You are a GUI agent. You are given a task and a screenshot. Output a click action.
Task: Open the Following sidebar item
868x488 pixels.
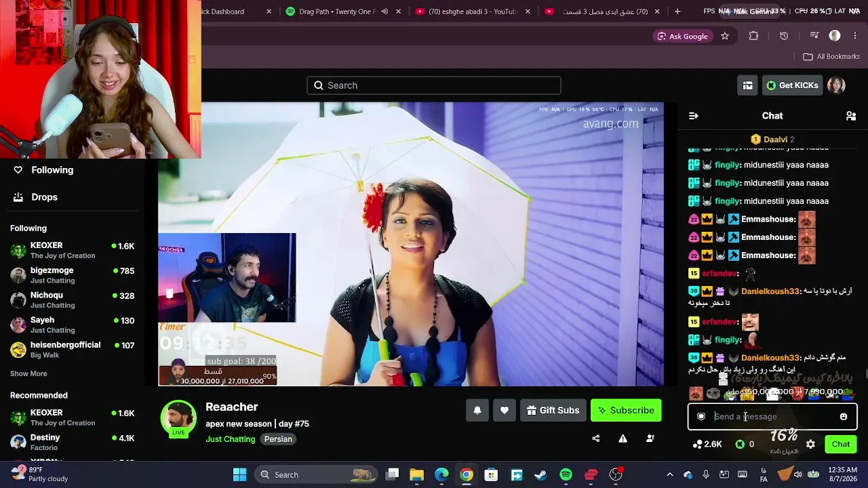coord(43,170)
